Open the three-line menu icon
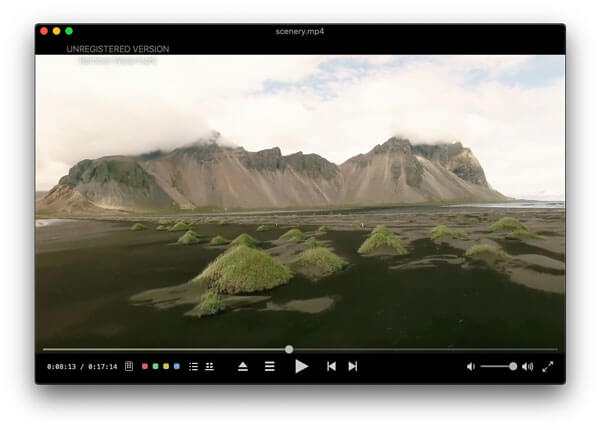 click(x=270, y=366)
